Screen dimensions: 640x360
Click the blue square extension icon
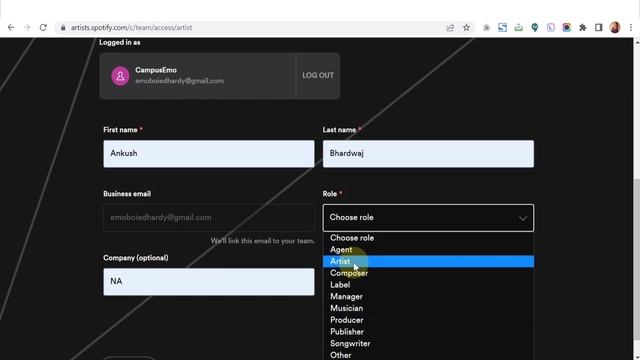pos(502,28)
